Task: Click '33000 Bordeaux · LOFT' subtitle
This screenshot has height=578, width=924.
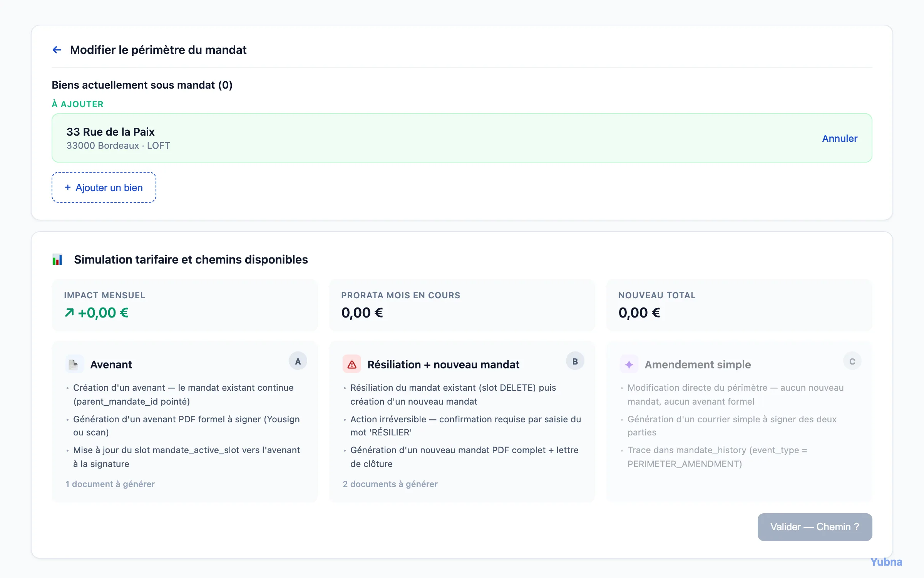Action: coord(118,146)
